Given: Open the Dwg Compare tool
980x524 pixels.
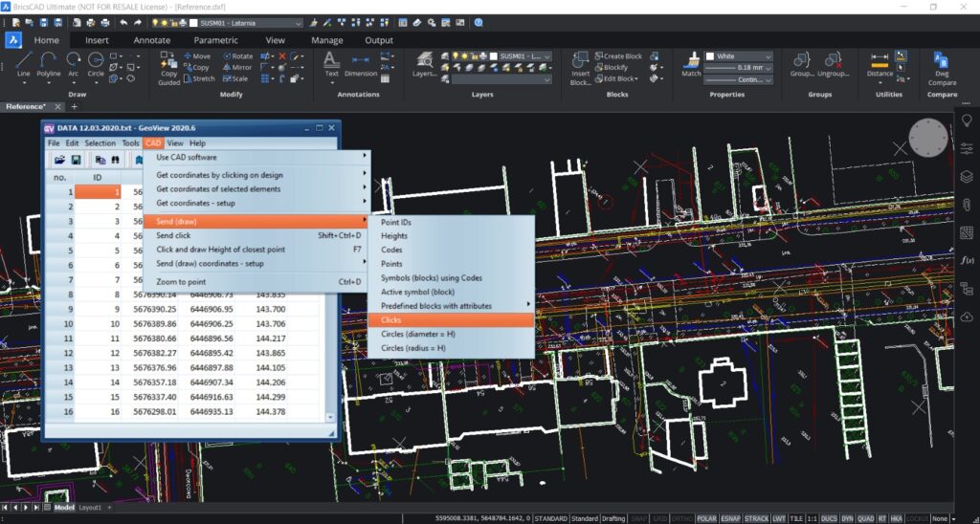Looking at the screenshot, I should pyautogui.click(x=942, y=69).
